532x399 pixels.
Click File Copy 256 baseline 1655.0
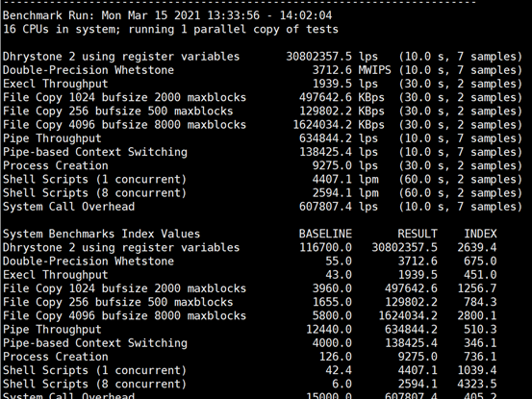pos(332,302)
